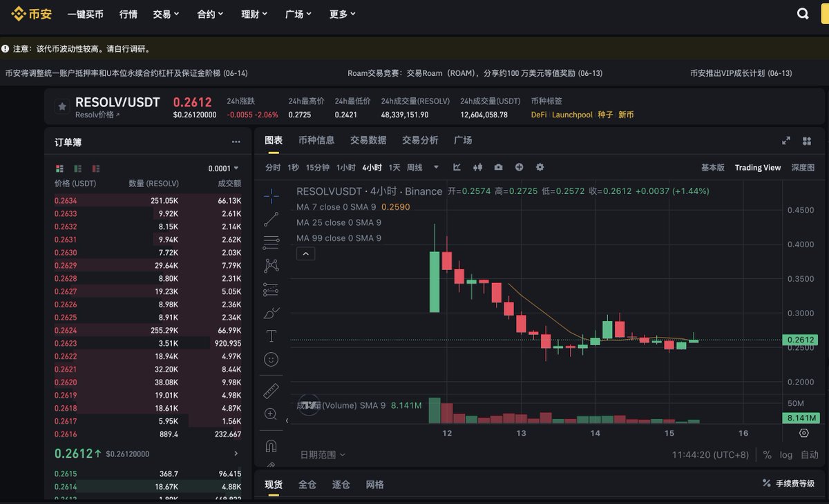Open the emoji sticker tool

(271, 359)
